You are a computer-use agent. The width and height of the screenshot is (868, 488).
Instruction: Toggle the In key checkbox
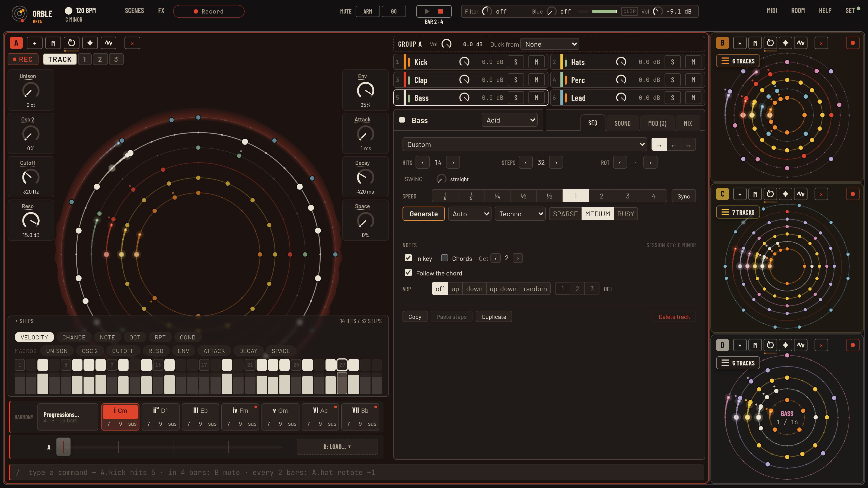click(408, 258)
